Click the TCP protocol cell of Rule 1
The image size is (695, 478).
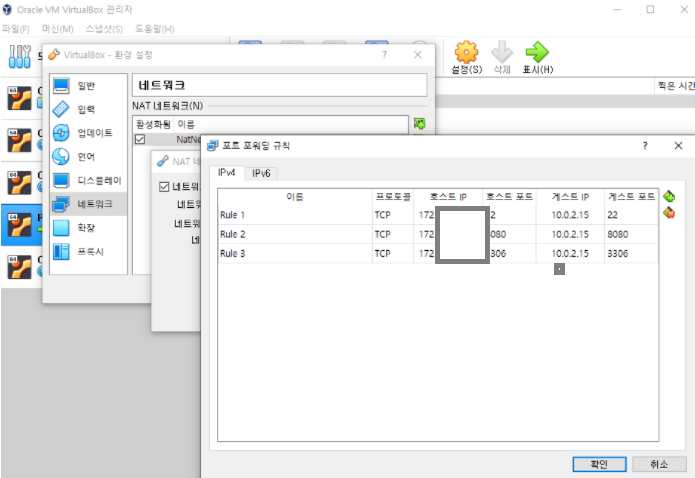tap(393, 215)
